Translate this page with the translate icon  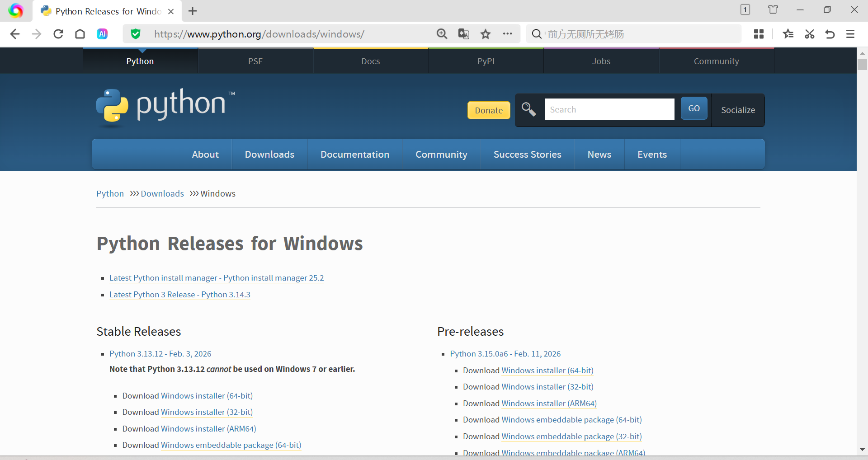click(464, 34)
